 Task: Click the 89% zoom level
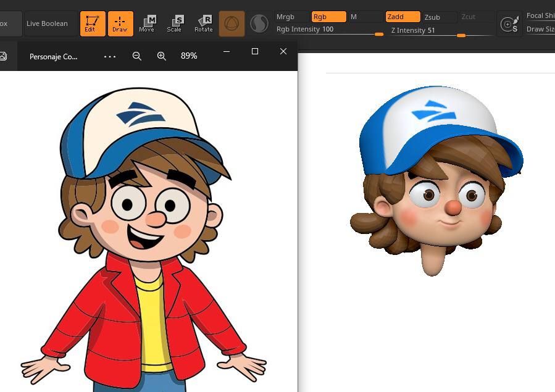189,56
